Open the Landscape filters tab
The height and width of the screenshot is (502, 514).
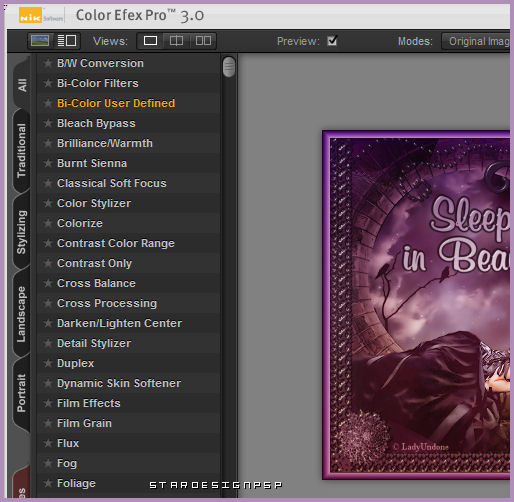tap(21, 314)
